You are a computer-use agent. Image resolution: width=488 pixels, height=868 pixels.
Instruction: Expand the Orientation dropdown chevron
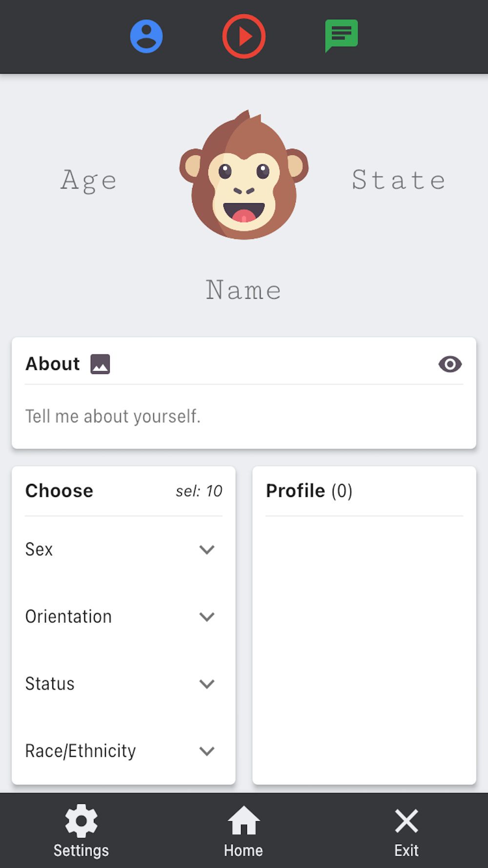tap(207, 617)
